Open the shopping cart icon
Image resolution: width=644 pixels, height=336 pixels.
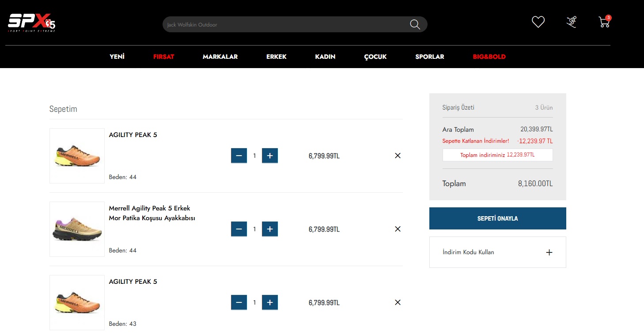[x=605, y=21]
